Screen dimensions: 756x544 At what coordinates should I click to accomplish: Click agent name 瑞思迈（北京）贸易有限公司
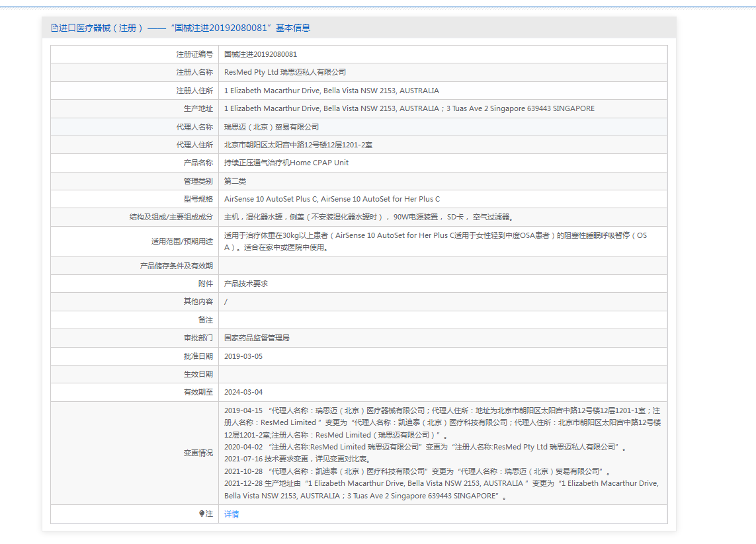[x=271, y=127]
